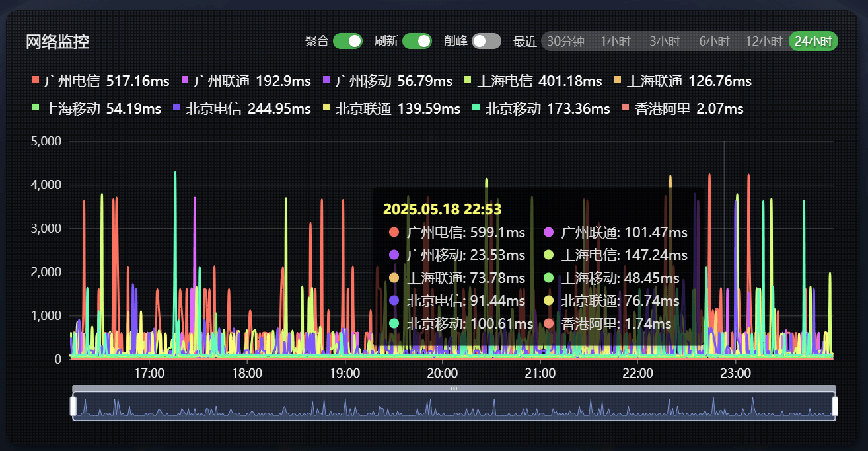
Task: Disable the 刷新 auto-refresh switch
Action: 417,41
